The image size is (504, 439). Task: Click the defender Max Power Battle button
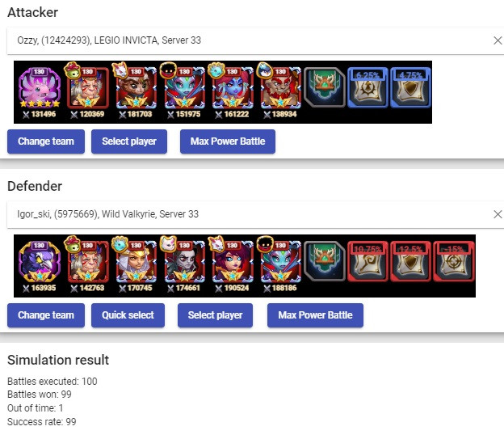pos(315,315)
